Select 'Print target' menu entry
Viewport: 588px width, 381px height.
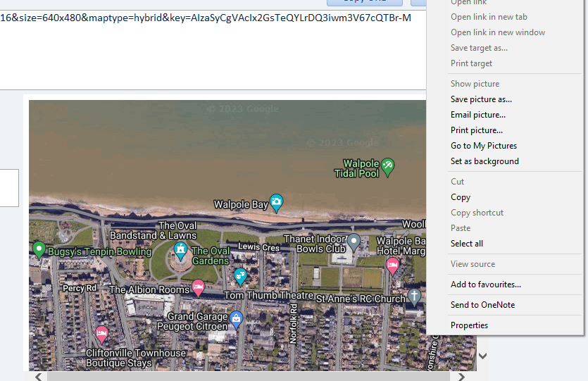coord(471,63)
